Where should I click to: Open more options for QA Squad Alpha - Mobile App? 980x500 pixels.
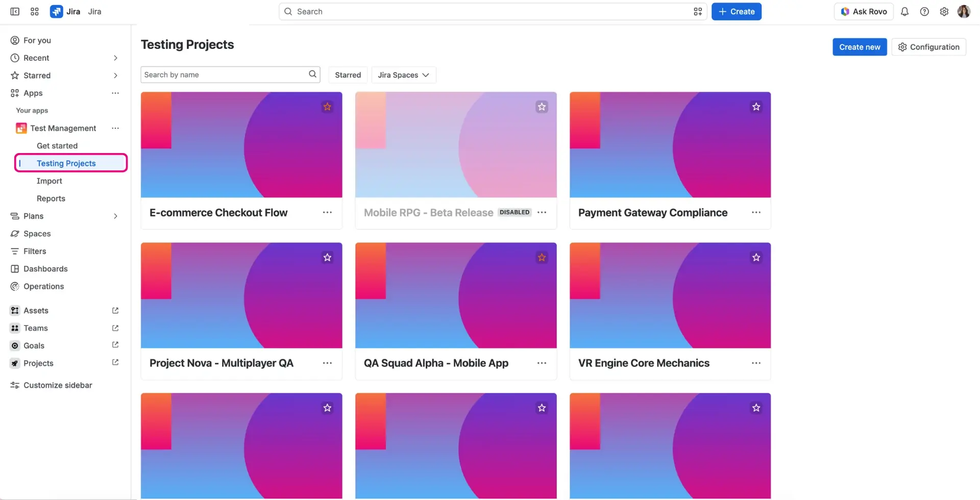pos(542,363)
